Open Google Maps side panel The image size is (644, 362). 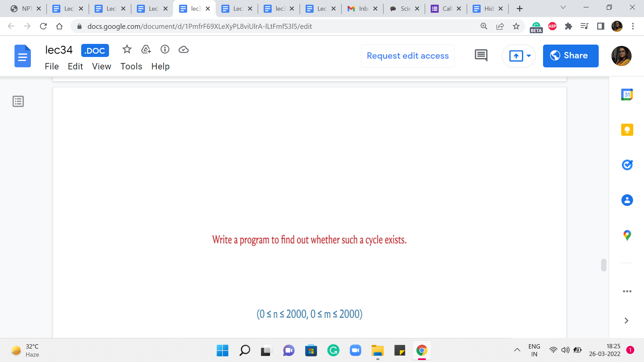(627, 235)
